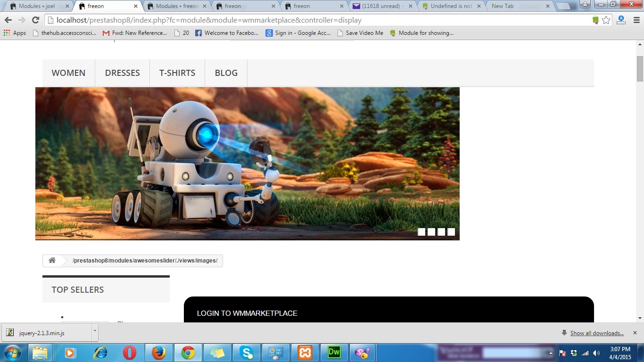Select the first slider pagination square
This screenshot has width=644, height=362.
pyautogui.click(x=421, y=231)
